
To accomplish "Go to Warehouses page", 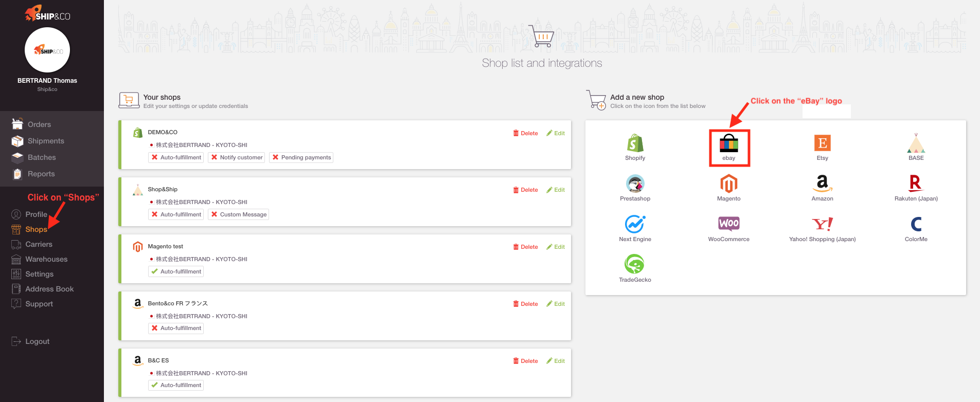I will pyautogui.click(x=46, y=259).
